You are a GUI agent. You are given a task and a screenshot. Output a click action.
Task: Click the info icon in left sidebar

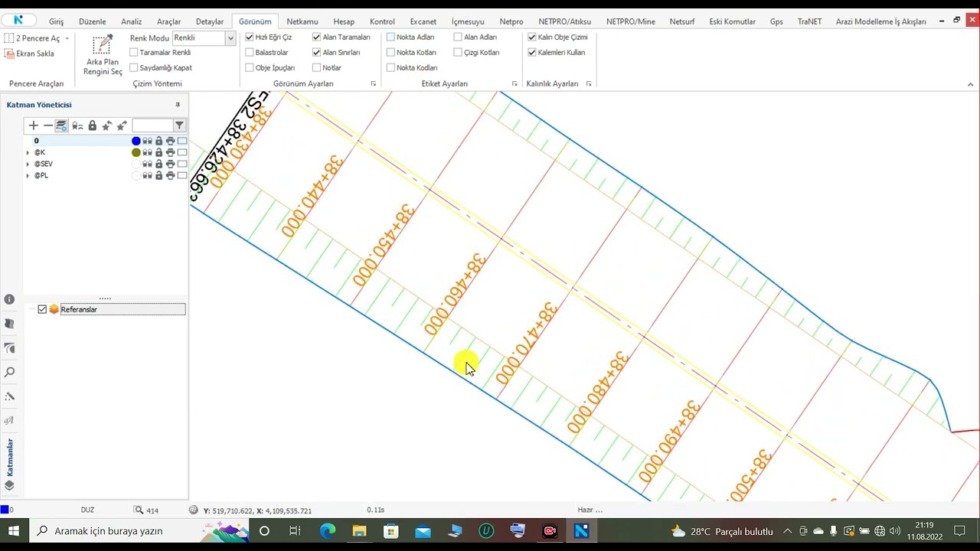9,299
